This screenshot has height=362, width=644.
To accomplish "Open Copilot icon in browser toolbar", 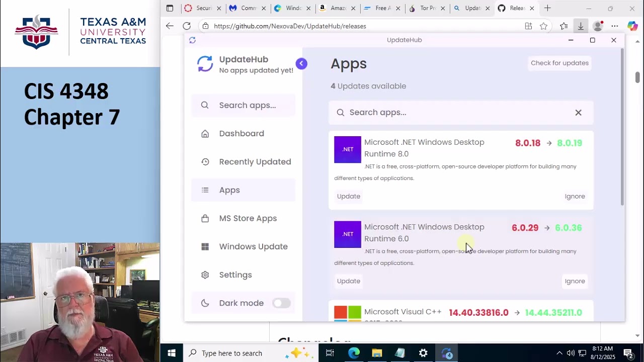I will point(632,26).
